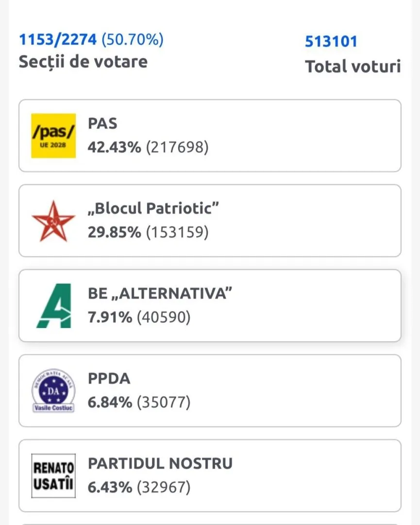Click the PPDA Vasile Costiuc emblem
Screen dimensions: 420x525
[x=53, y=391]
